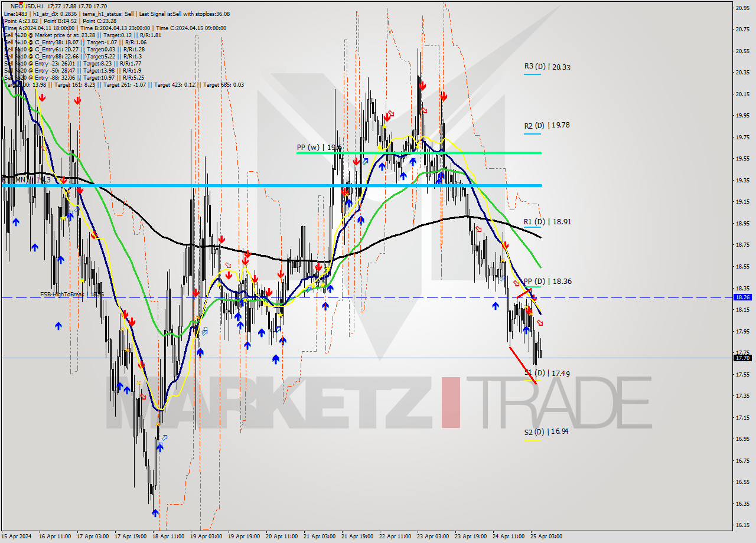Image resolution: width=756 pixels, height=543 pixels.
Task: Click the FSB-HighToBreak | 18.26 label
Action: coord(72,294)
